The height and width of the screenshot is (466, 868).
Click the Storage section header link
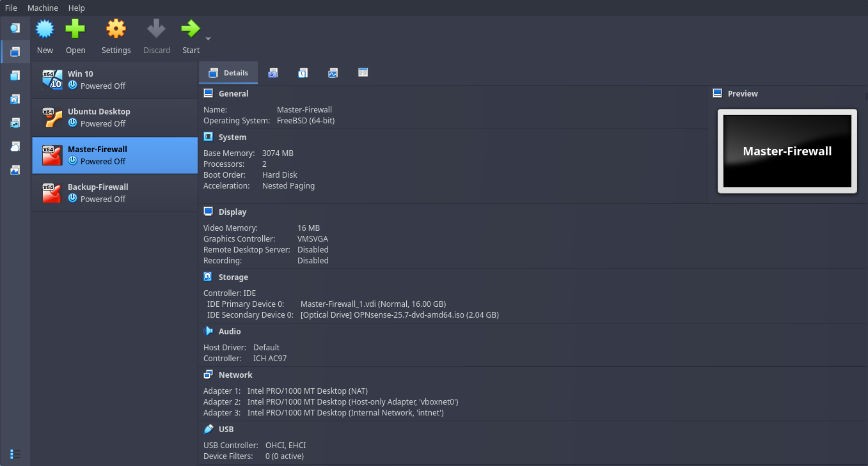point(233,277)
